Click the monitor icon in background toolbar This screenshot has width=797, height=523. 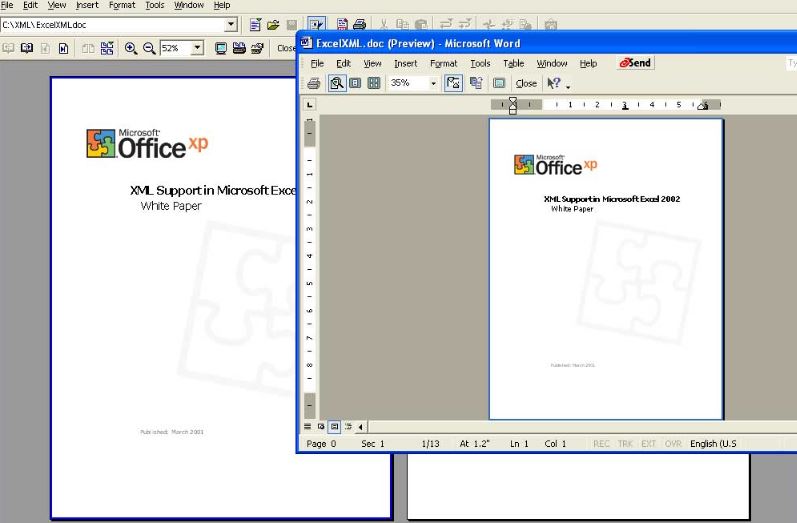pos(221,48)
